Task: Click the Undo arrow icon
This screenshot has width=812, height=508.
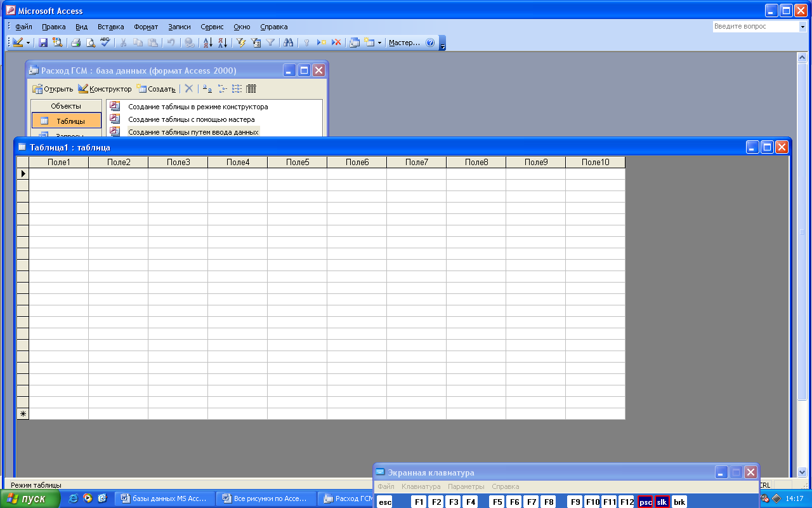Action: (171, 43)
